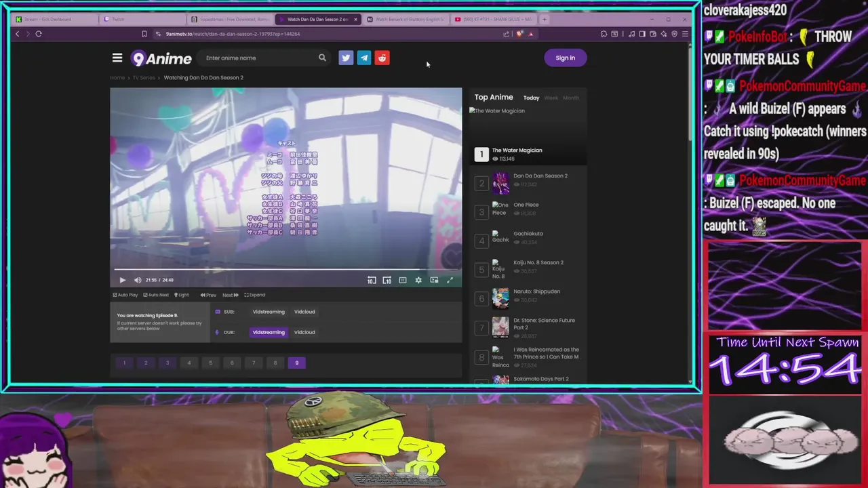Play the video

[122, 280]
